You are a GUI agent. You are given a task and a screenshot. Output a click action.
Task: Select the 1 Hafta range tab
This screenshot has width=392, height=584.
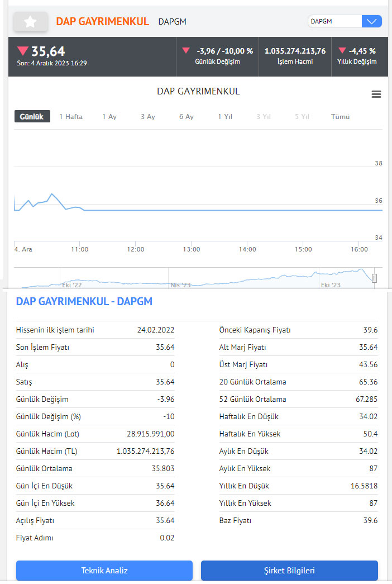[x=71, y=117]
